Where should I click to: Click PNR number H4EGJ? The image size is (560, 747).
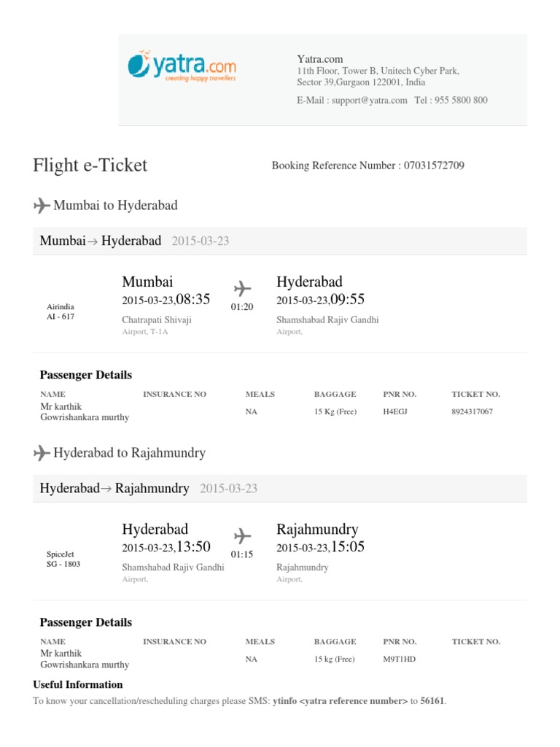tap(397, 411)
